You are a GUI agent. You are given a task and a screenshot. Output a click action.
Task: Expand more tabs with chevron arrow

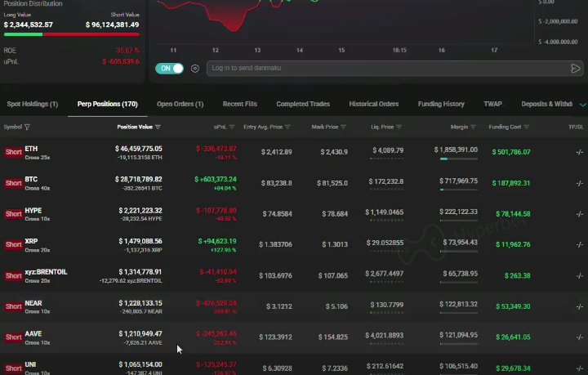coord(583,105)
